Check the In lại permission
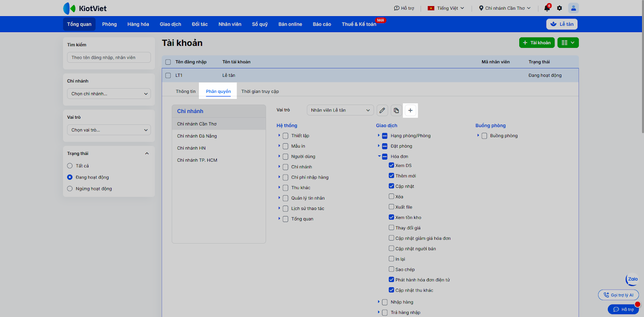 391,259
